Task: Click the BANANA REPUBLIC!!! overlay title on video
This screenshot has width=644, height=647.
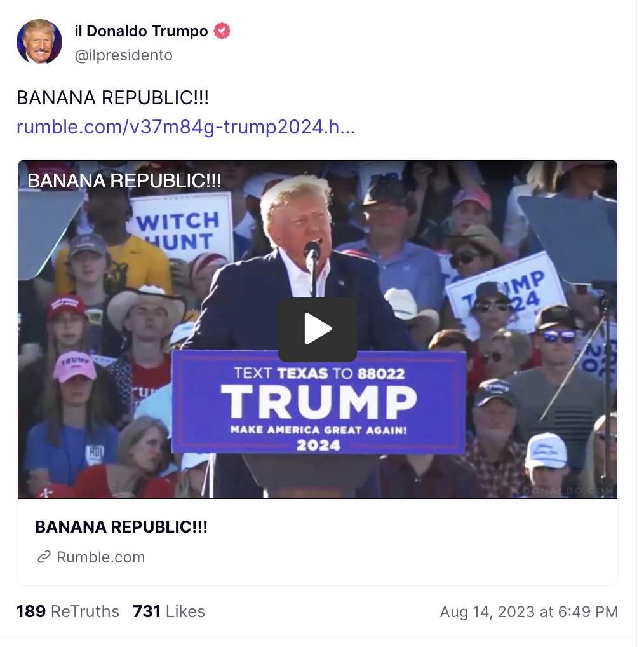Action: tap(124, 180)
